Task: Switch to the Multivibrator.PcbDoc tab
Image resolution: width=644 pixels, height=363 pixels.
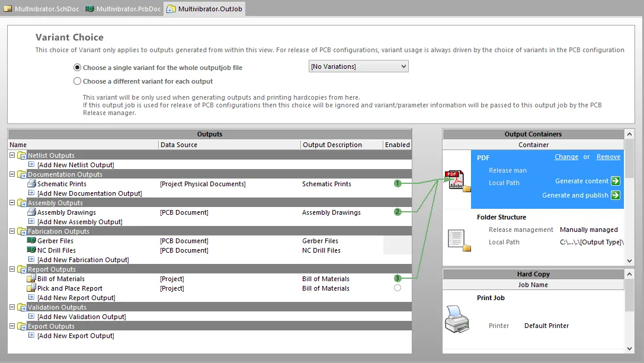Action: pos(123,9)
